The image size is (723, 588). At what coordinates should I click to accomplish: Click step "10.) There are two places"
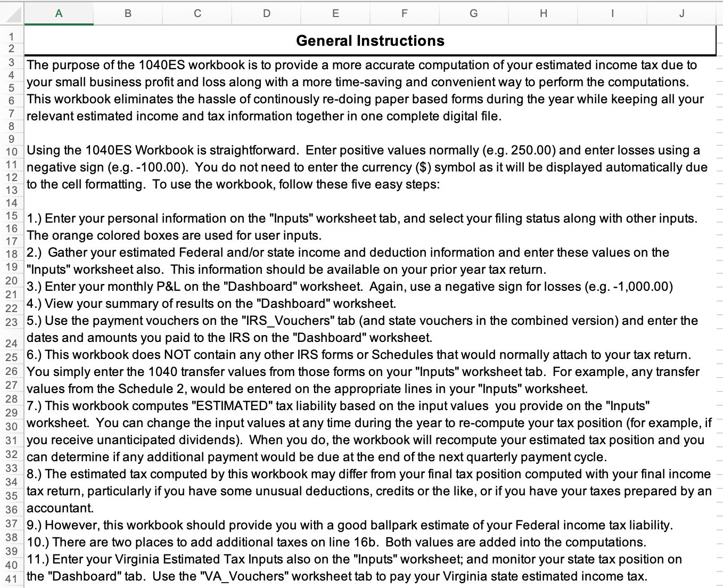point(336,542)
